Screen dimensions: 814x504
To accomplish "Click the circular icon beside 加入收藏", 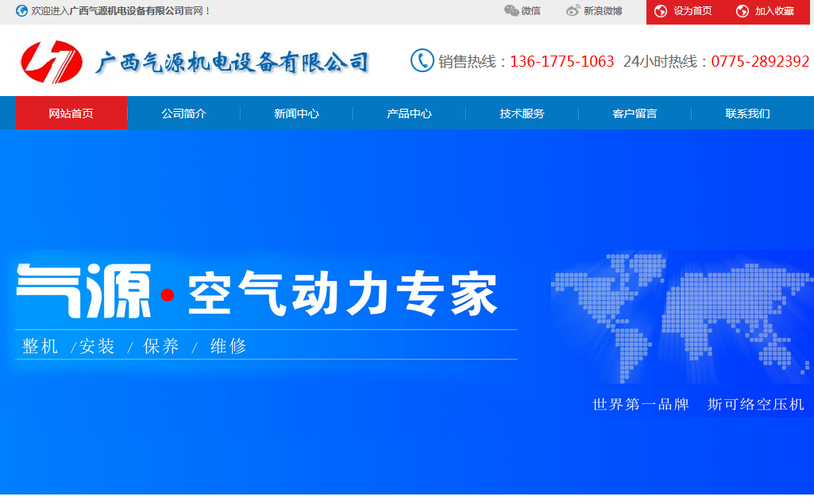I will (x=743, y=11).
